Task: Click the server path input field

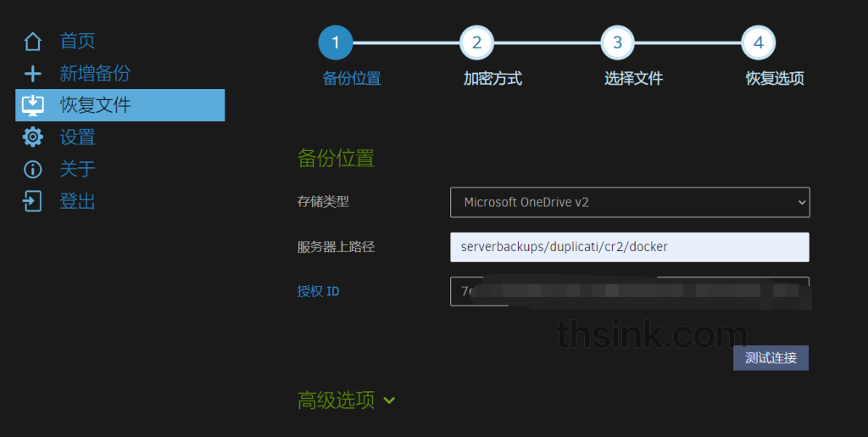Action: coord(630,247)
